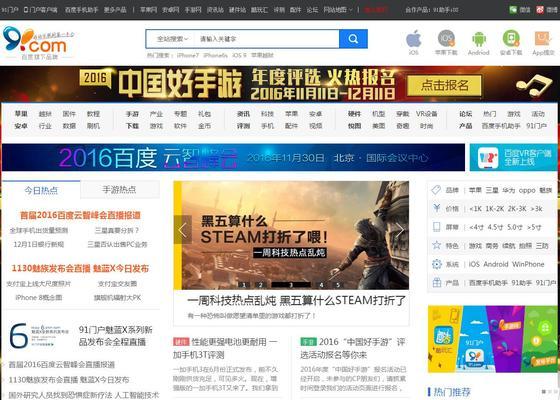Open 一周科技热点乱炖 黑五算什么STEAM打折了 headline
Viewport: 560px width, 400px height.
296,301
